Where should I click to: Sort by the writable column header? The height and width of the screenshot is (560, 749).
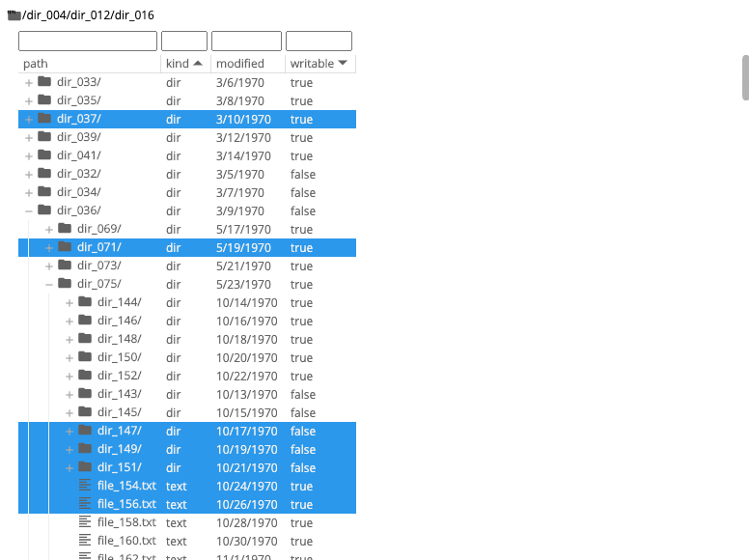coord(320,64)
